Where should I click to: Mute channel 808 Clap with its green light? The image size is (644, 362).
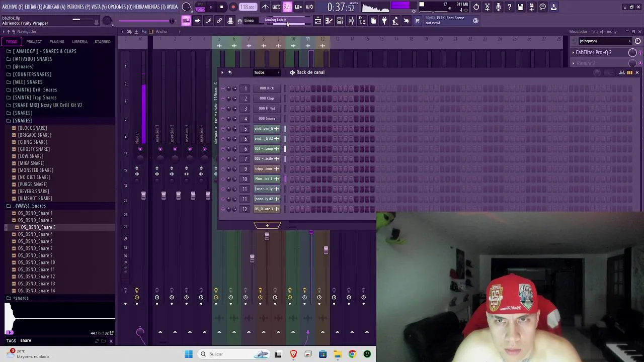[x=223, y=99]
